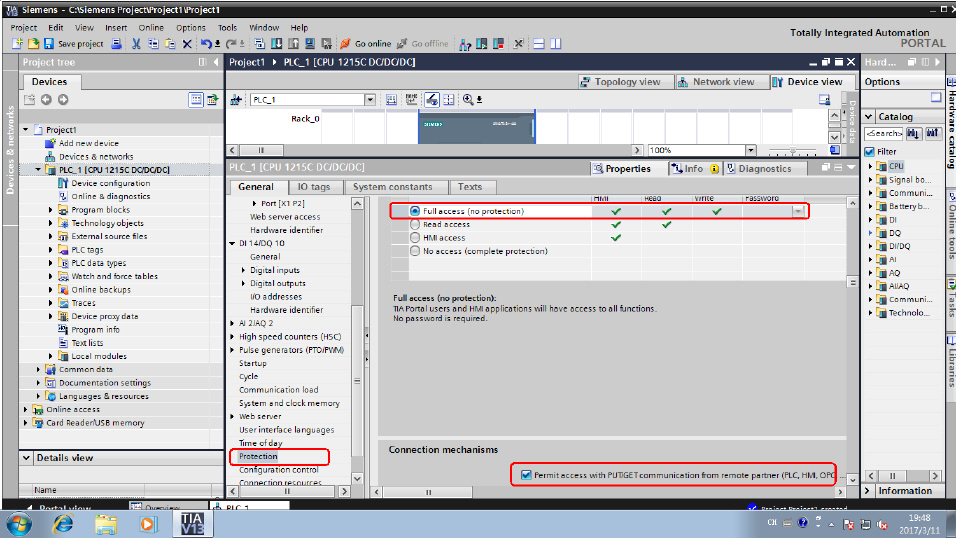Viewport: 956px width, 538px height.
Task: Split the editor space horizontally
Action: pos(539,44)
